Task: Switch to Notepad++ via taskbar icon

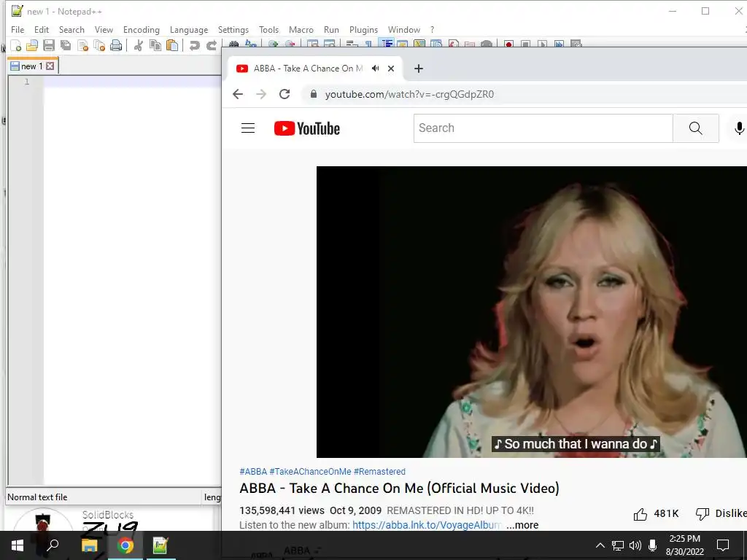Action: coord(160,545)
